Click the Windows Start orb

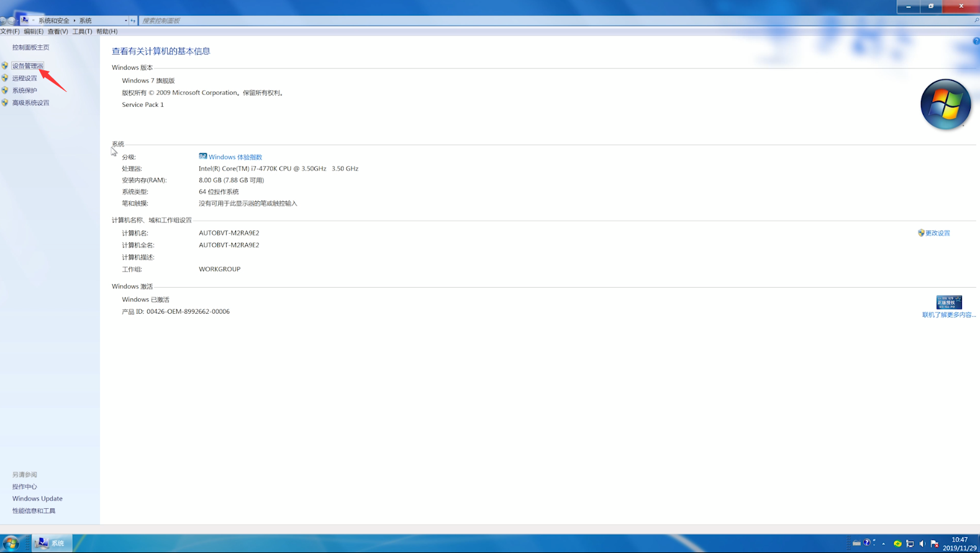(11, 543)
